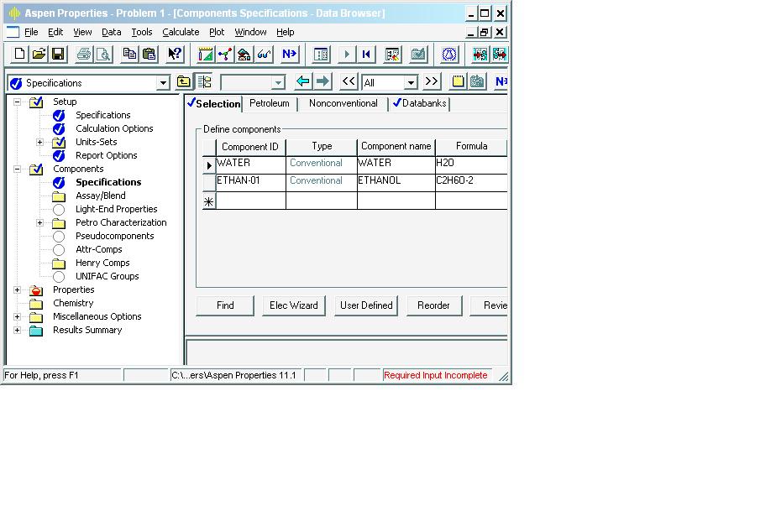Click the empty Component ID cell in the new row

[x=251, y=201]
